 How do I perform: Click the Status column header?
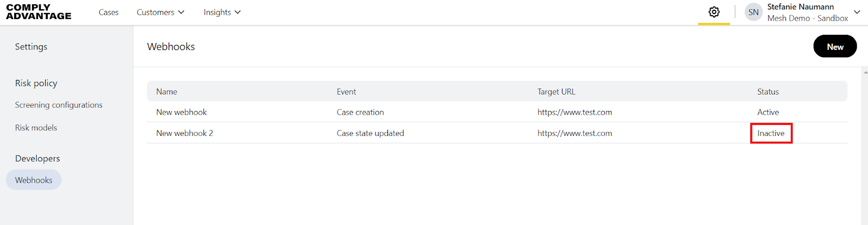768,92
